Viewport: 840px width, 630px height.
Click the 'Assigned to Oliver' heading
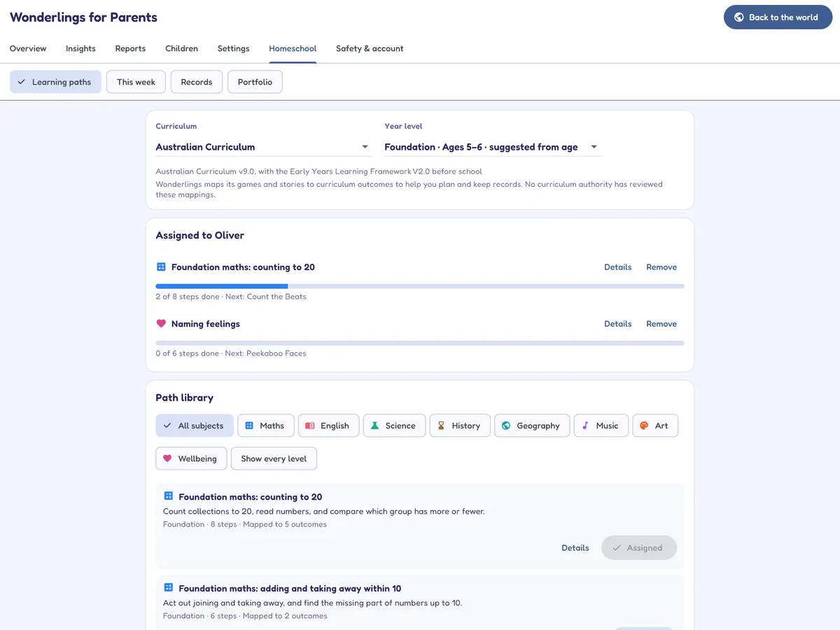[x=200, y=235]
